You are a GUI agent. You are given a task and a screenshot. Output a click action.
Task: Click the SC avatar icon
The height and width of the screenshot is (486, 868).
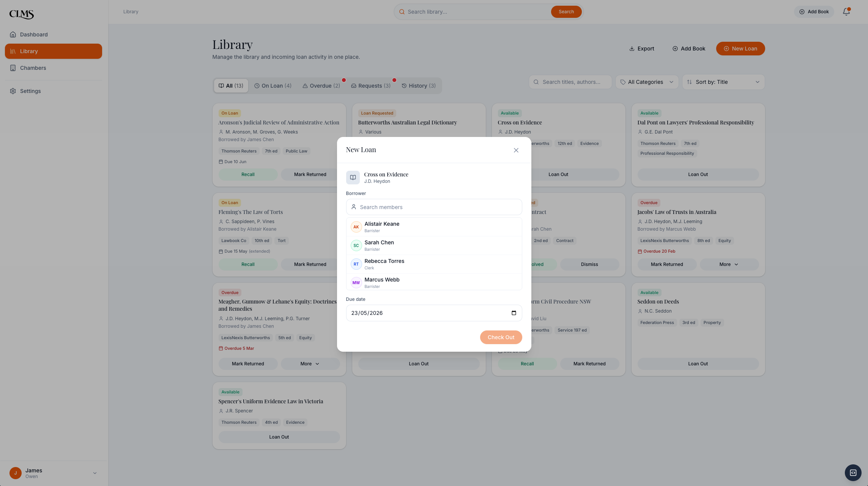point(356,245)
